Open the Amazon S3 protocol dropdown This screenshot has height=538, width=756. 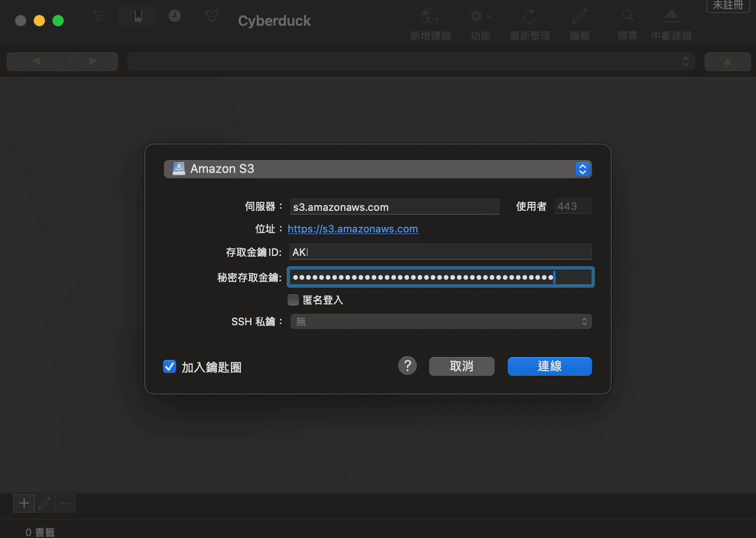point(378,169)
